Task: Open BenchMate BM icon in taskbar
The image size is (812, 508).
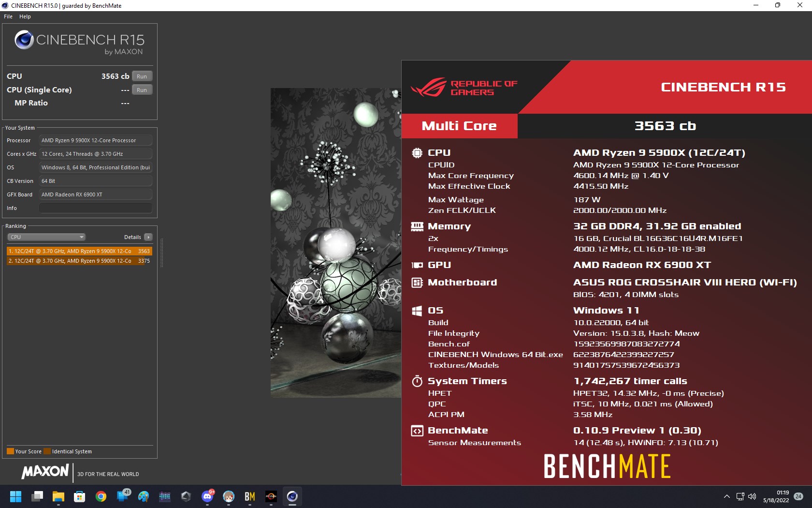Action: 250,496
